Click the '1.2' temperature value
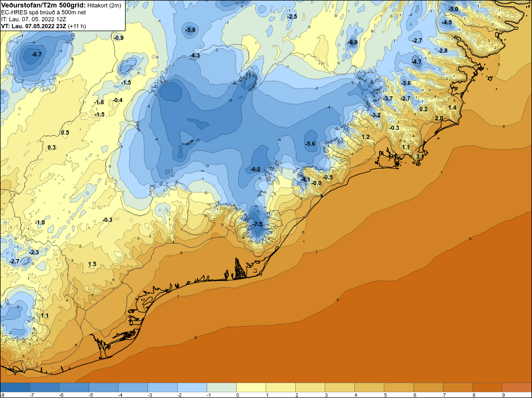The image size is (532, 398). pos(365,137)
